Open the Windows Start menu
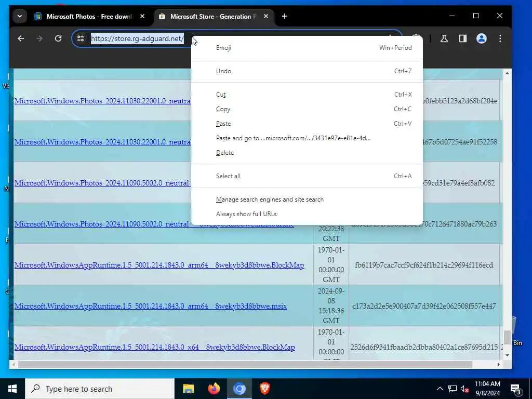Screen dimensions: 532x399 [12, 389]
